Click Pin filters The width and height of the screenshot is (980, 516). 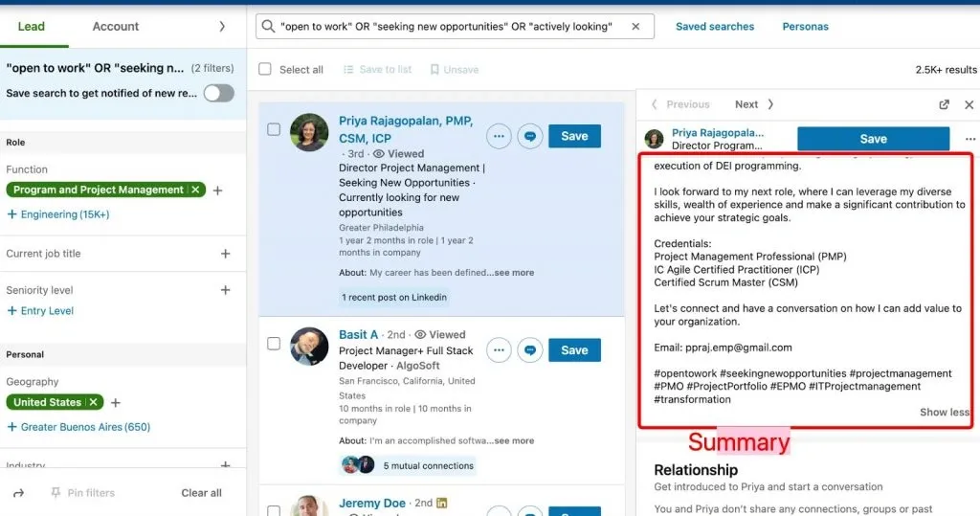click(83, 493)
